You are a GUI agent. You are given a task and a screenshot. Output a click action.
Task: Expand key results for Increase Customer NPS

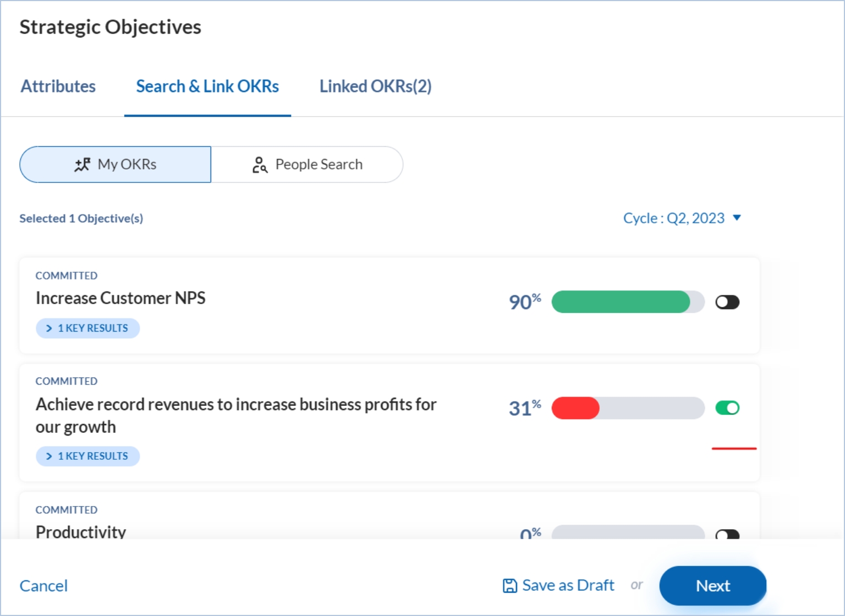(x=88, y=328)
